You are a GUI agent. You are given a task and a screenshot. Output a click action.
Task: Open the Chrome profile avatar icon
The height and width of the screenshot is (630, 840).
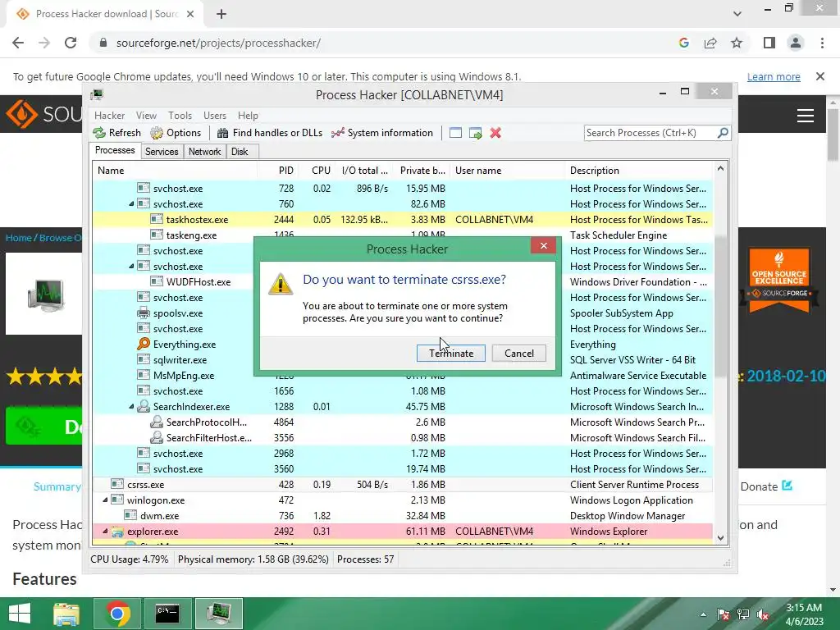pos(796,43)
